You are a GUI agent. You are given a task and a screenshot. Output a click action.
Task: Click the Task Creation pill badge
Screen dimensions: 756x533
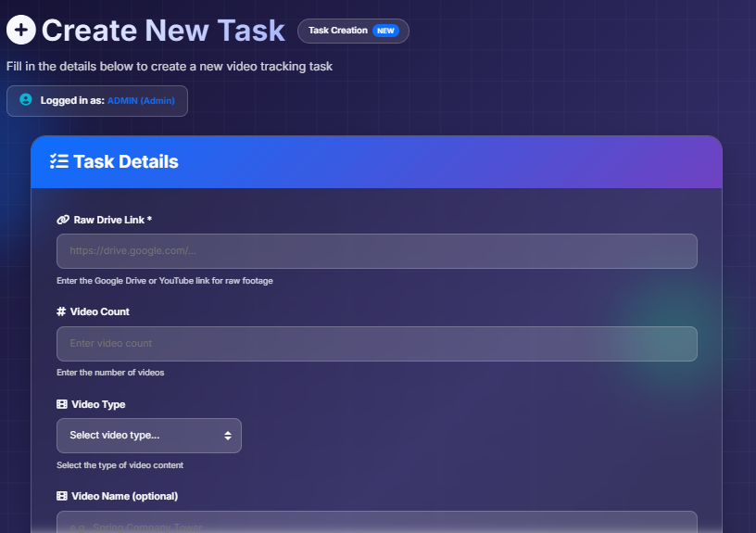353,31
